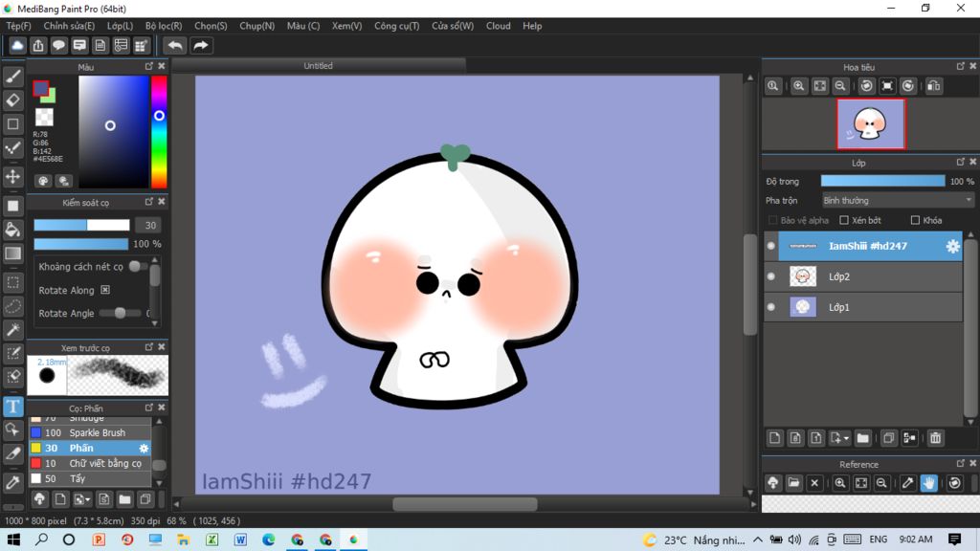Screen dimensions: 980x551
Task: Delete the layer with the trash icon
Action: pyautogui.click(x=936, y=438)
